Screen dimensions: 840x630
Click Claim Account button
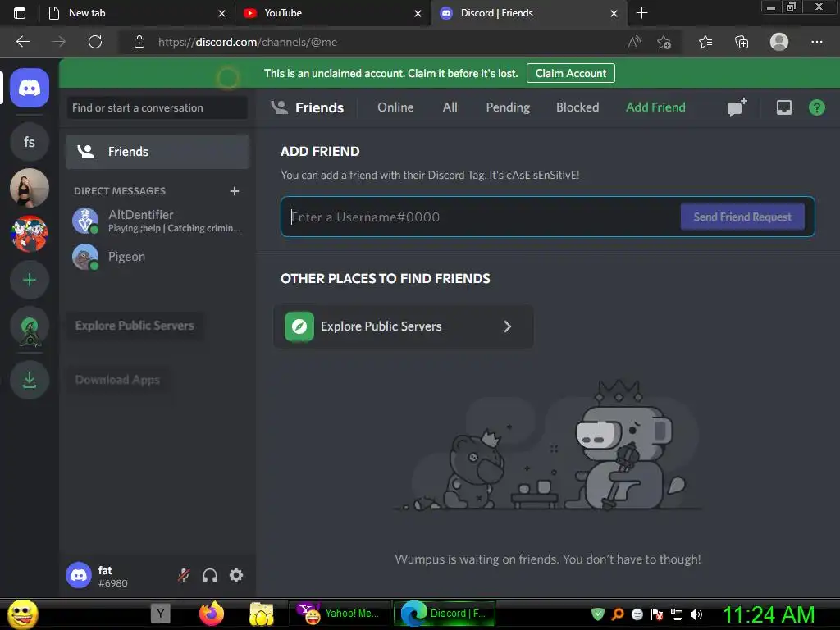[571, 73]
